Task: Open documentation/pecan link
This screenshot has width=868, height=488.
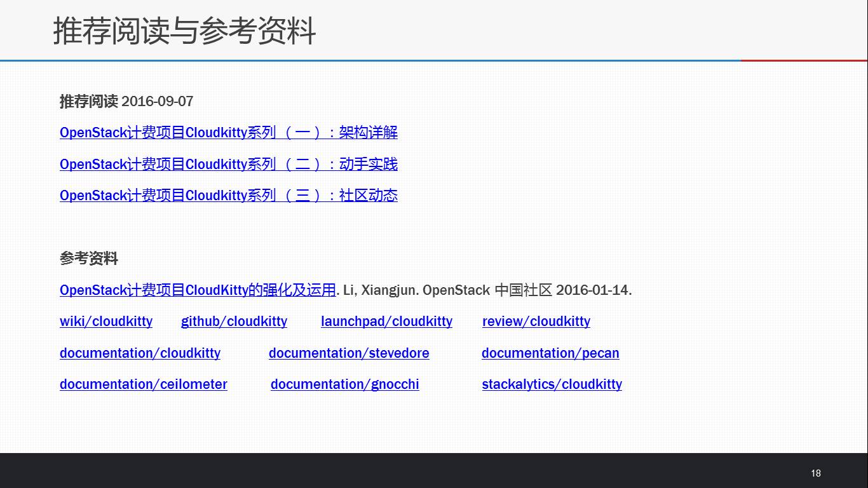Action: (x=550, y=353)
